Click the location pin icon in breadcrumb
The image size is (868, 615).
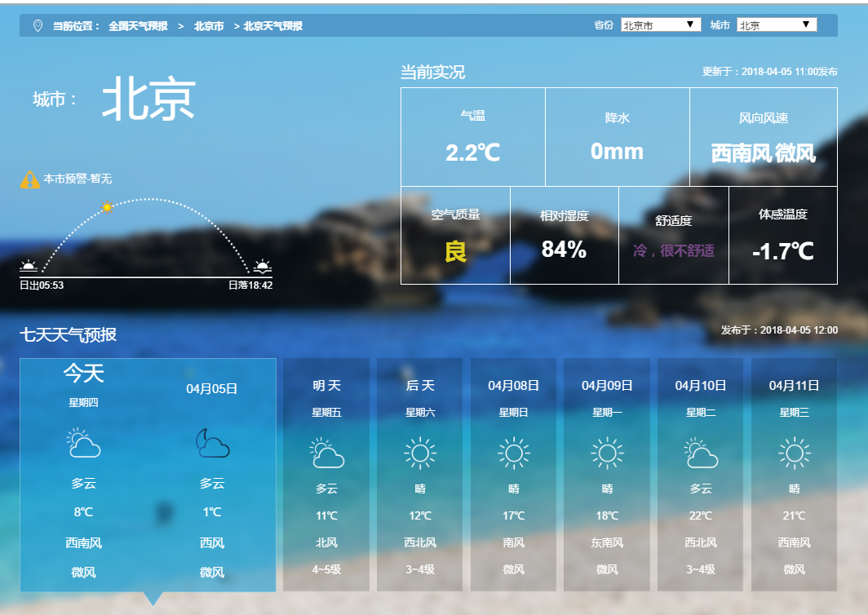tap(38, 26)
